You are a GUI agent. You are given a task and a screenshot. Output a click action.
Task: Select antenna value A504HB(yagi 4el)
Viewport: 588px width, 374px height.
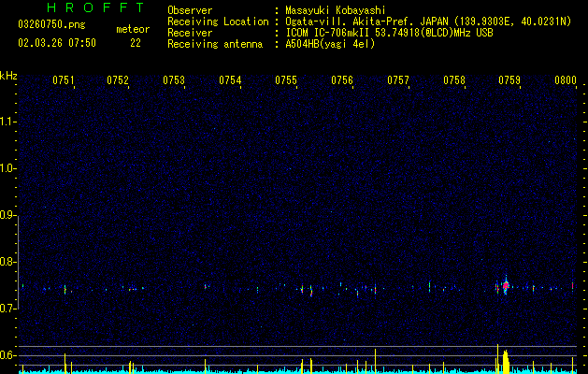point(330,44)
